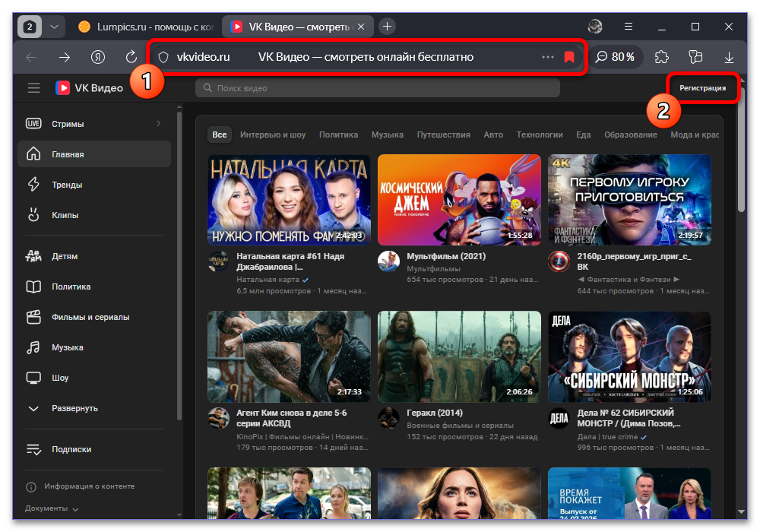The image size is (760, 532).
Task: Click the vkvideo.ru address text
Action: coord(203,57)
